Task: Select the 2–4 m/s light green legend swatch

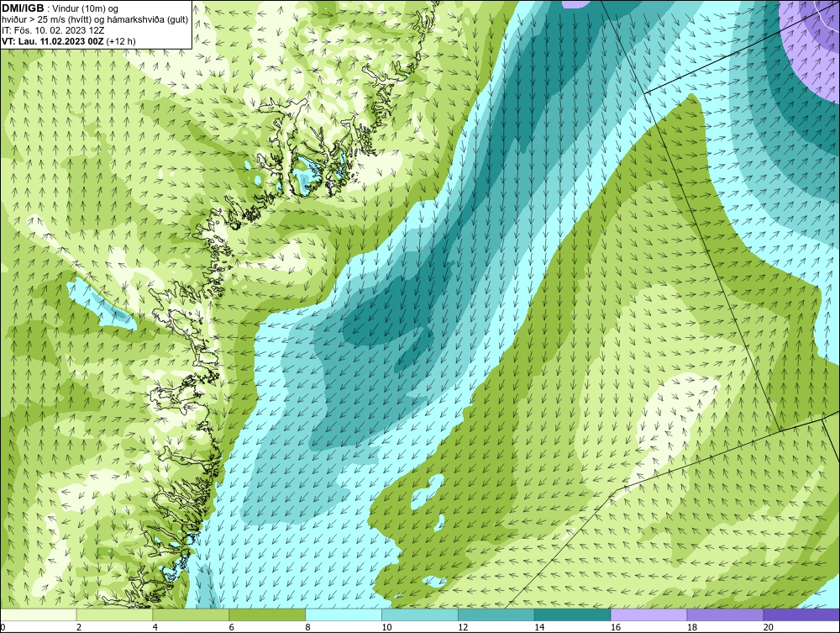Action: point(114,615)
